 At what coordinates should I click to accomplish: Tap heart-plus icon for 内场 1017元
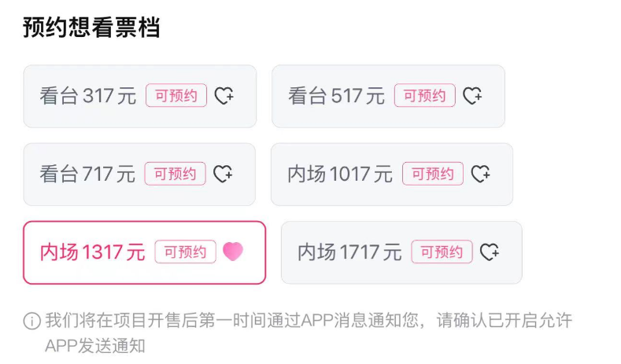(x=480, y=174)
